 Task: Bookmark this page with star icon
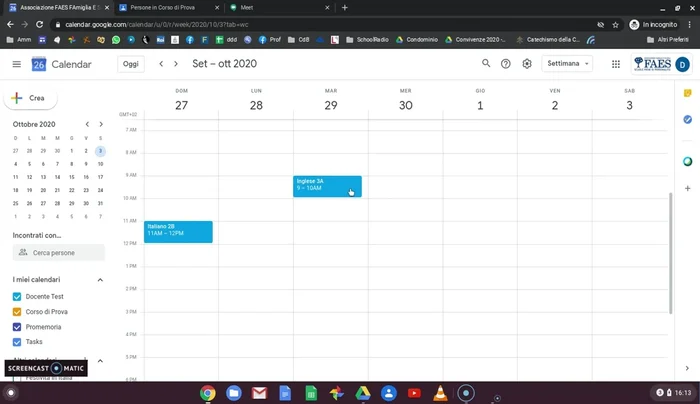coord(615,25)
